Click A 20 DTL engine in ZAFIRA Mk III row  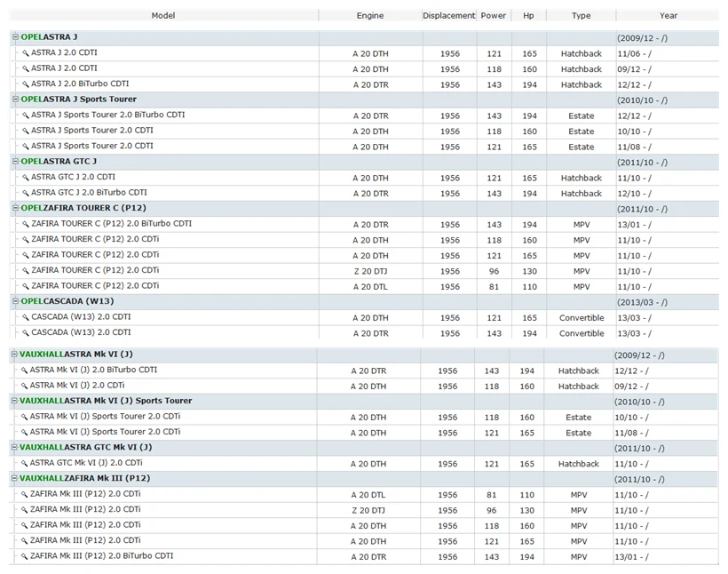(x=368, y=495)
